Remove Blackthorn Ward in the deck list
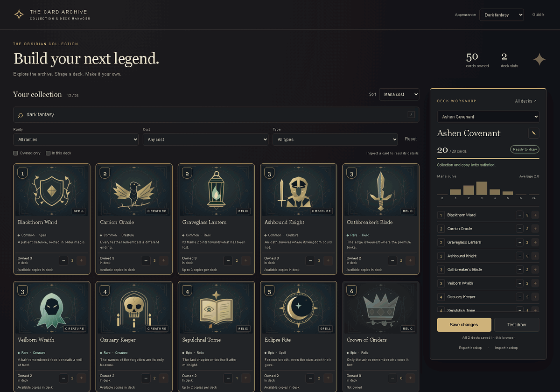 coord(519,215)
